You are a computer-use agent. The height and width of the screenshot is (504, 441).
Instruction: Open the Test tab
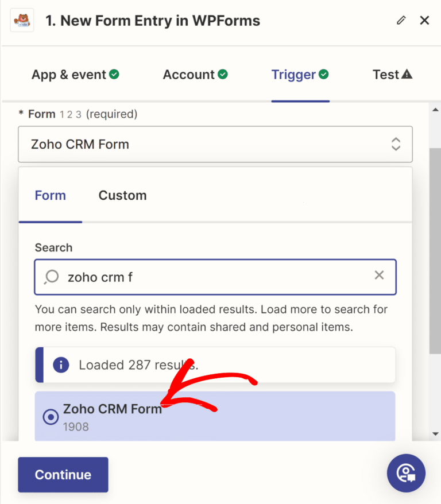[x=387, y=74]
